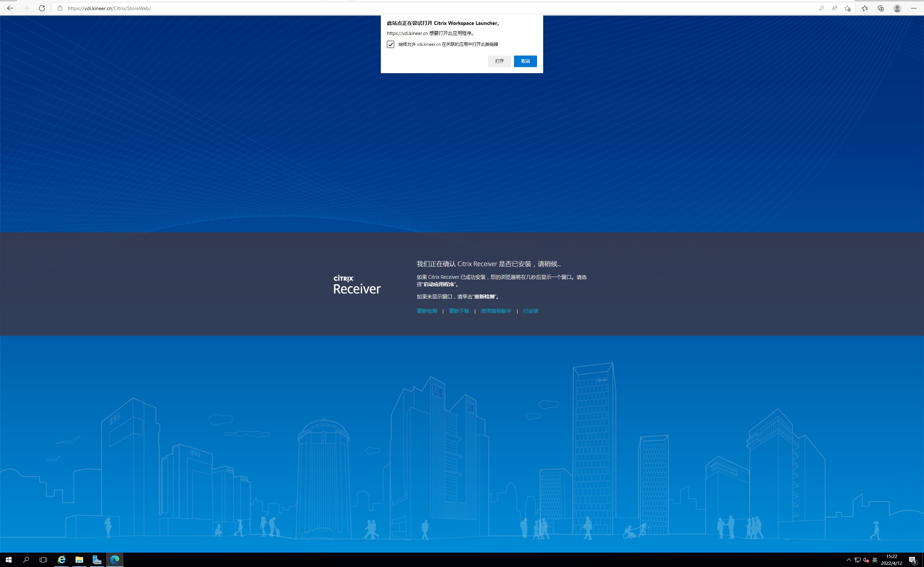This screenshot has height=567, width=924.
Task: Click the 打开 button in the dialog
Action: [499, 61]
